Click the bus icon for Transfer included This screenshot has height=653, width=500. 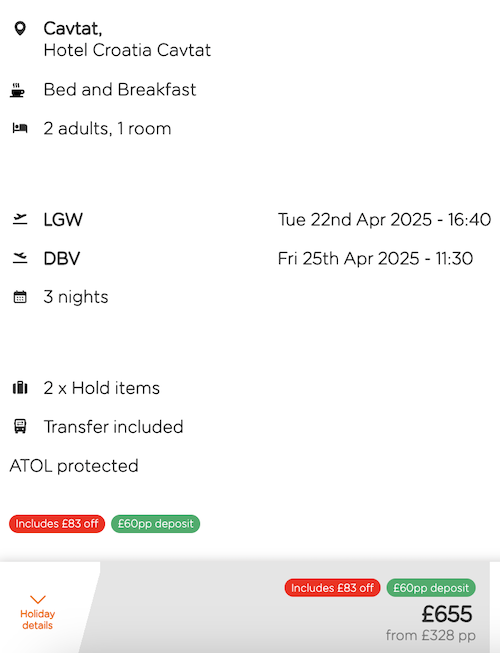click(20, 426)
